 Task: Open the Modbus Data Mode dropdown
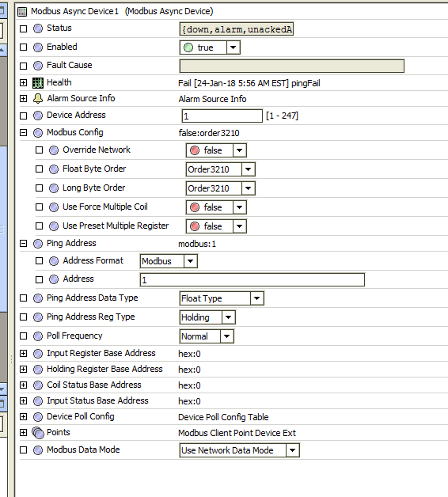click(x=293, y=450)
